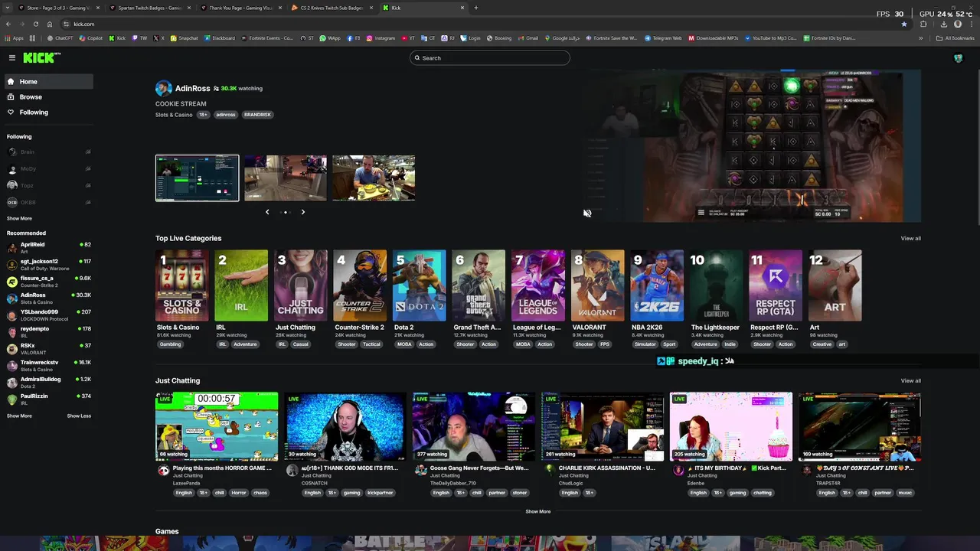Open Slots & Casino category card
Viewport: 980px width, 551px height.
[182, 285]
